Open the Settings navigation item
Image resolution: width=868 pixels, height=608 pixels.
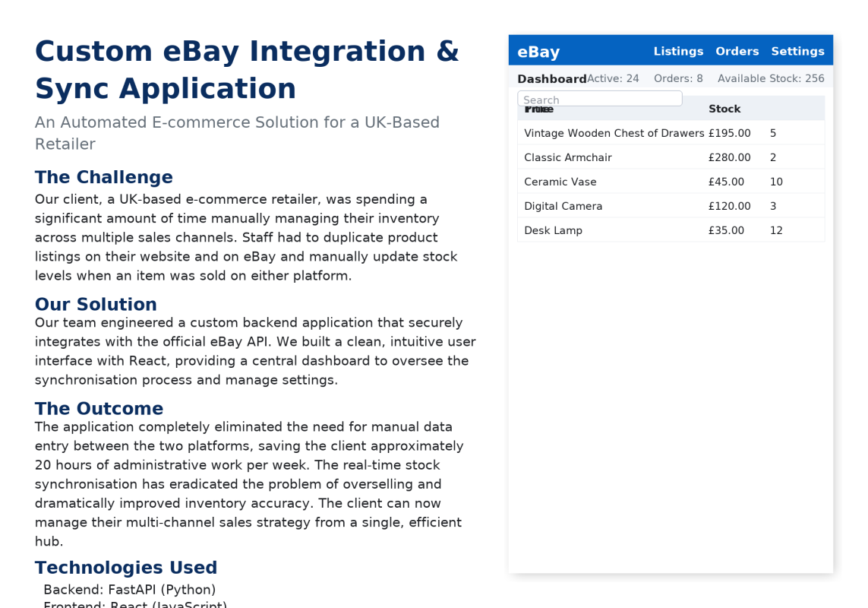click(x=797, y=51)
